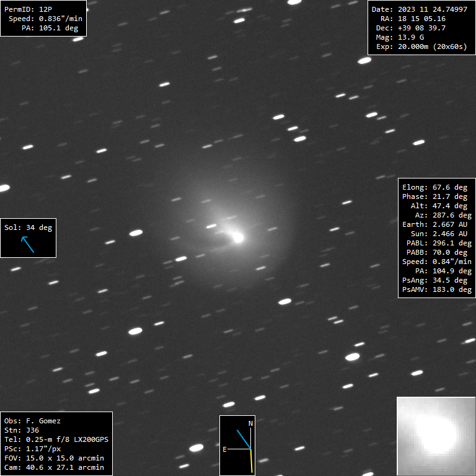Click the 'Alt: 47.4 deg' line
The width and height of the screenshot is (476, 476).
pos(439,206)
